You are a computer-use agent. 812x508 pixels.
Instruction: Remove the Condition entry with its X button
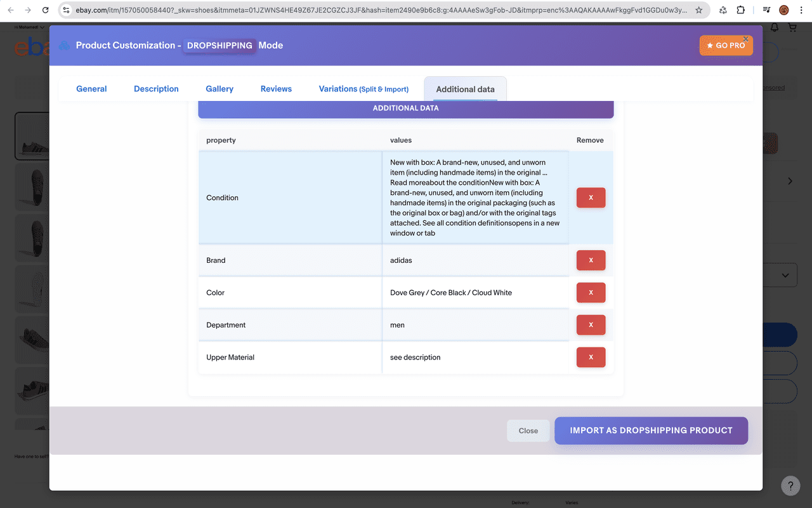point(591,197)
